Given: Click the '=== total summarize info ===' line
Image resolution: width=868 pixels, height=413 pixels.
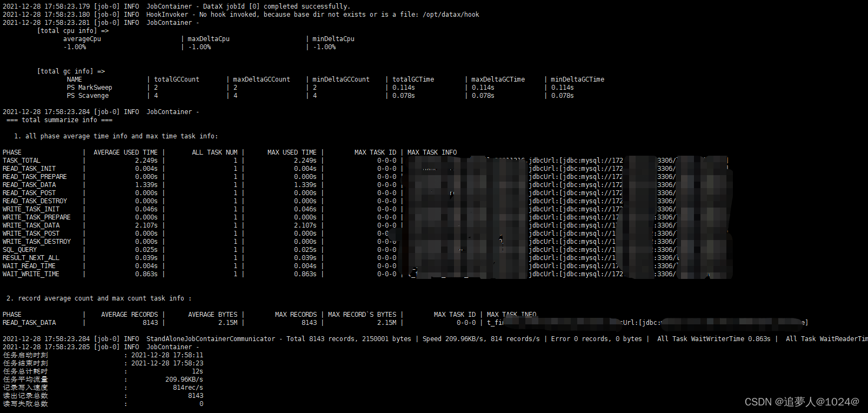Looking at the screenshot, I should 59,120.
